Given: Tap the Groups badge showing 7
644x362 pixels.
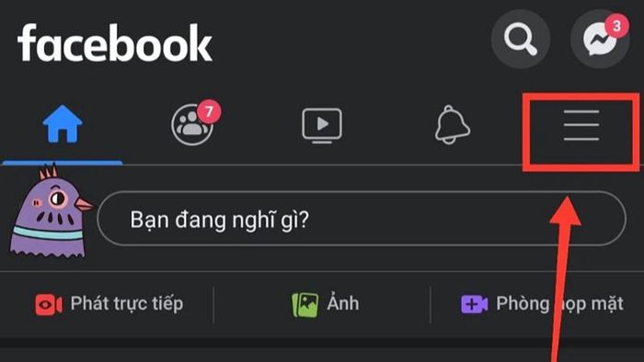Looking at the screenshot, I should (209, 111).
